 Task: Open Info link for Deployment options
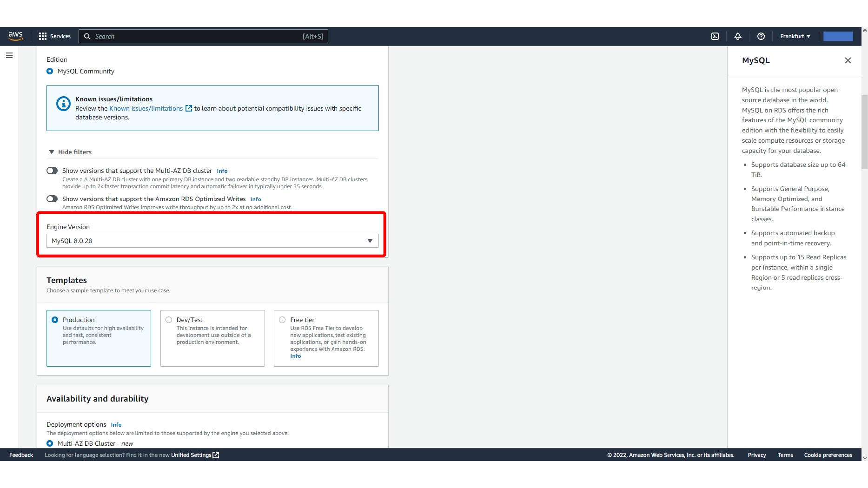(116, 425)
